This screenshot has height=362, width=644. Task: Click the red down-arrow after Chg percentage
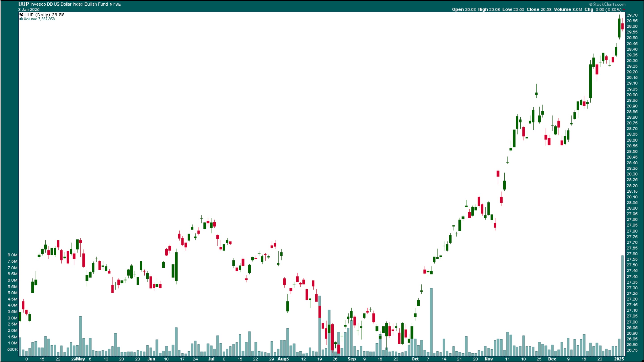(x=624, y=10)
